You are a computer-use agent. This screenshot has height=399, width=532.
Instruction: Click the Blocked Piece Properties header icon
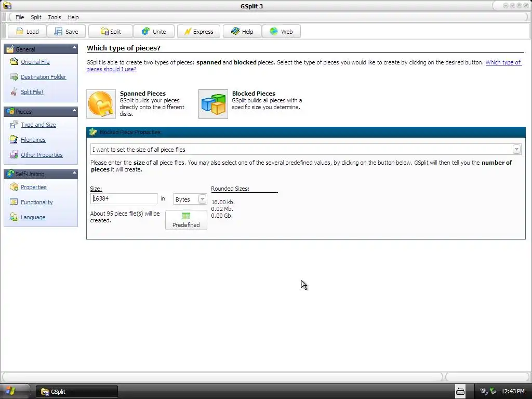pyautogui.click(x=93, y=132)
